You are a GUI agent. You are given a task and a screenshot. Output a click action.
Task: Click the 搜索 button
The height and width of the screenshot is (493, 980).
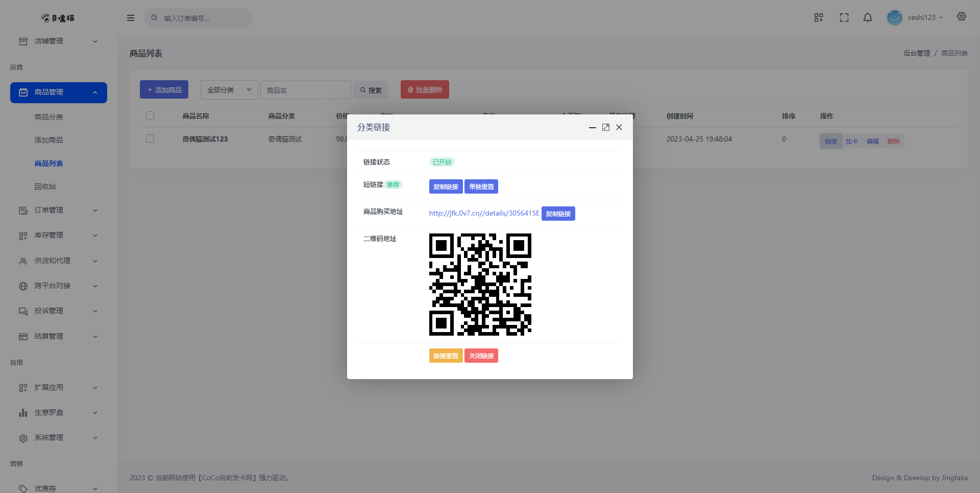[371, 90]
